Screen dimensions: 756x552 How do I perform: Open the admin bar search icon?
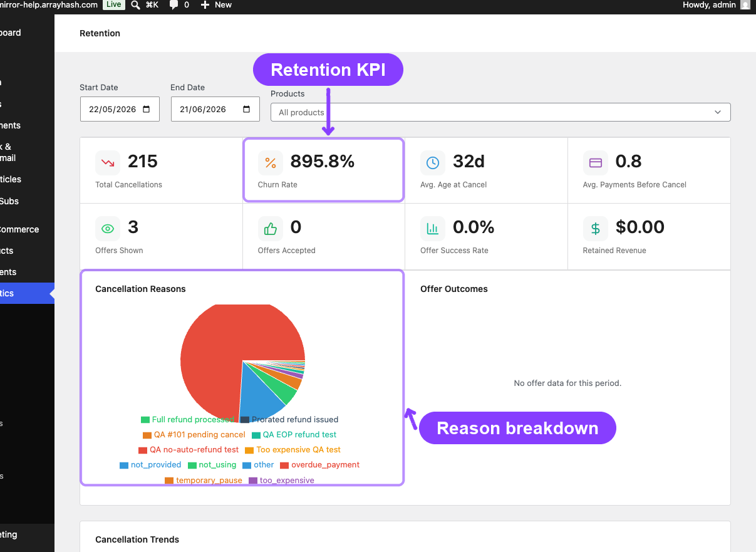click(136, 5)
